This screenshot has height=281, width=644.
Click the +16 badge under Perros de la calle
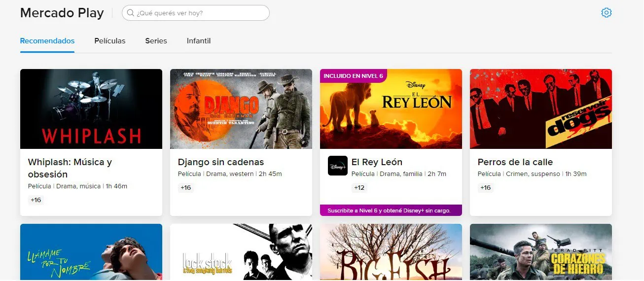[486, 188]
